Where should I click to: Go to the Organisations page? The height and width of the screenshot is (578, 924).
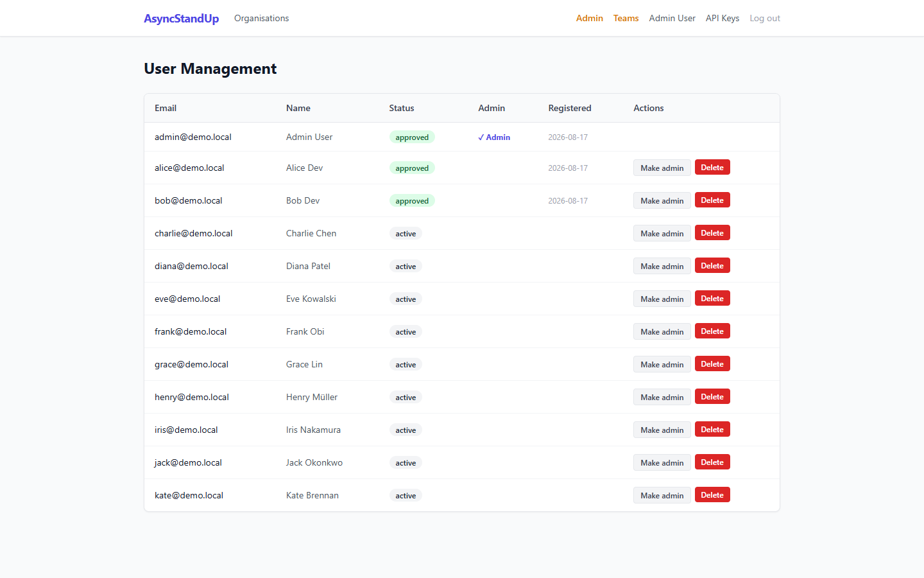click(x=261, y=19)
